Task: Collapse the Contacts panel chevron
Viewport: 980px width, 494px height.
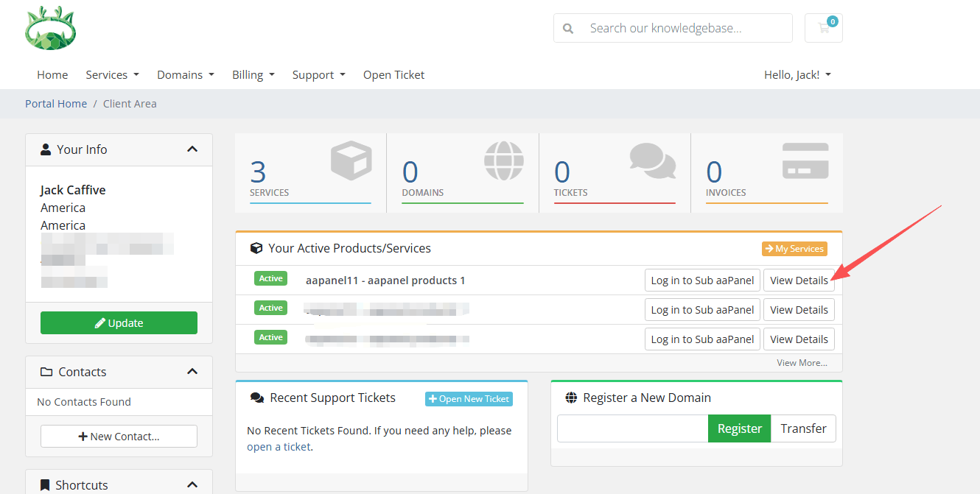Action: 192,372
